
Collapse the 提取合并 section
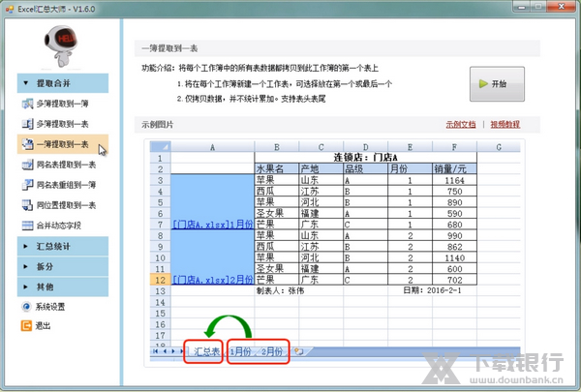click(63, 83)
